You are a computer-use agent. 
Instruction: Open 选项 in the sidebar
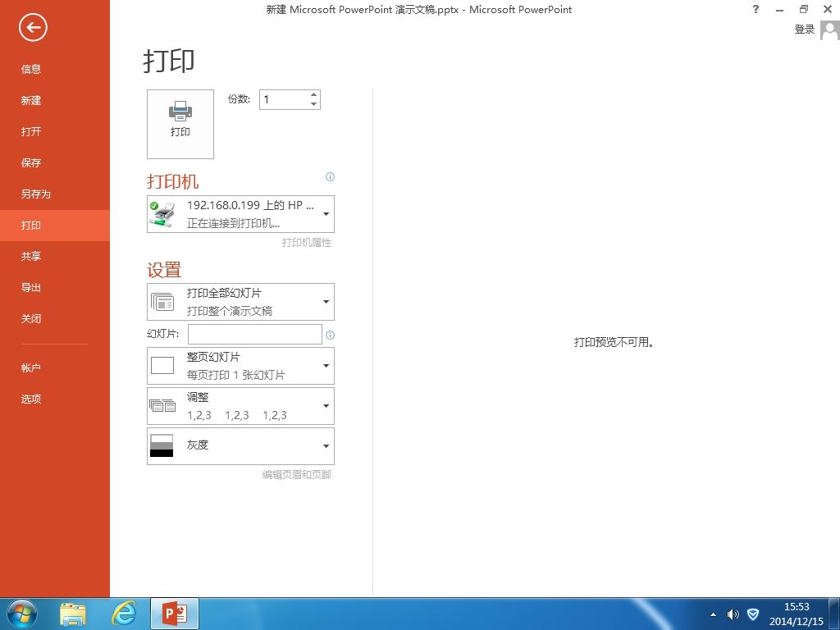(55, 399)
